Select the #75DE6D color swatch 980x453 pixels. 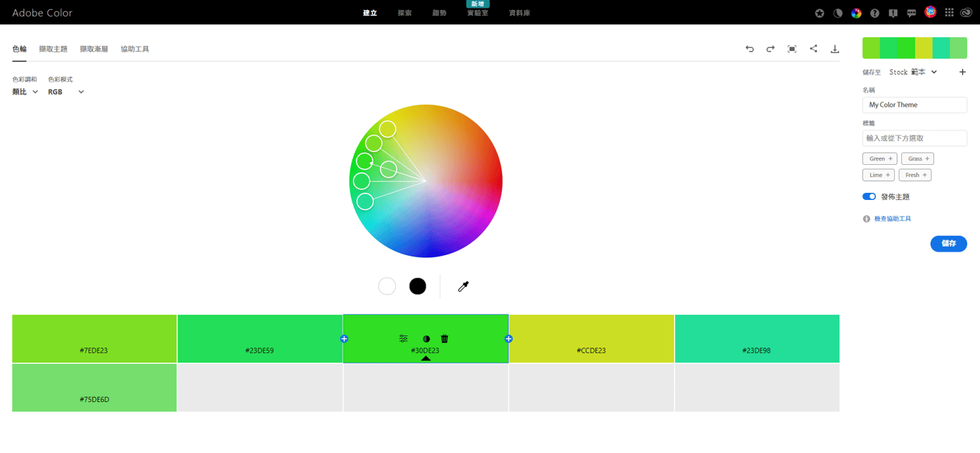tap(94, 388)
